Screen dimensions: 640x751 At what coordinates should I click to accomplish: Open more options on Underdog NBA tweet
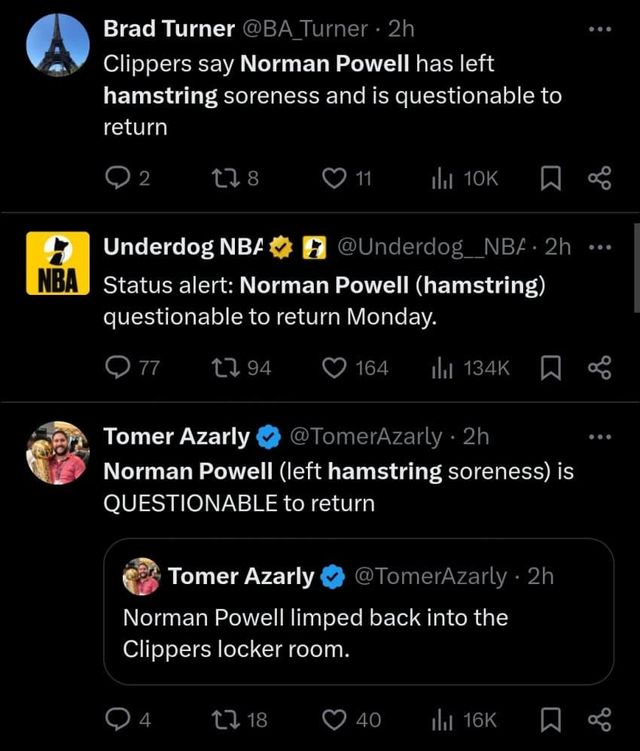click(x=599, y=247)
